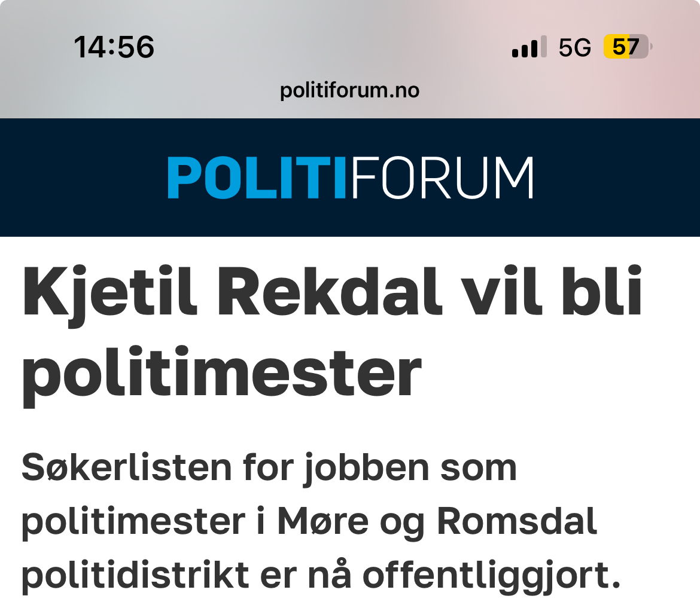Tap the 14:56 clock in status bar
Image resolution: width=700 pixels, height=608 pixels.
coord(114,47)
